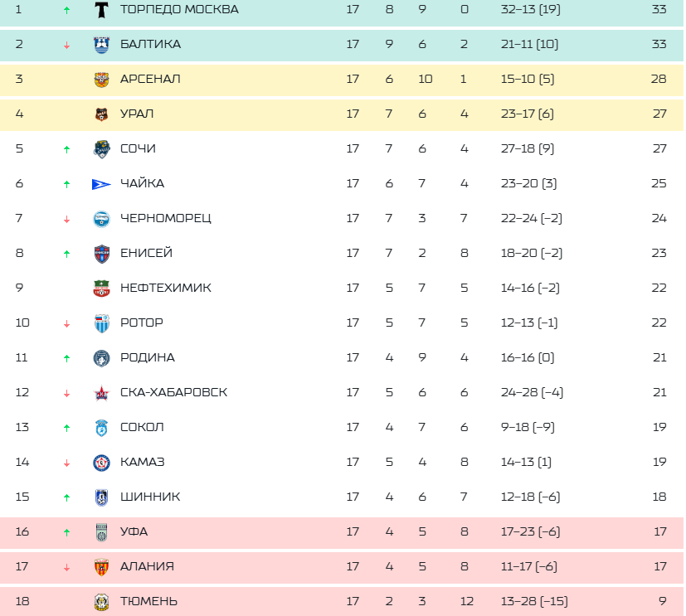
Task: Click the Torpedo Moscow club logo
Action: (101, 10)
